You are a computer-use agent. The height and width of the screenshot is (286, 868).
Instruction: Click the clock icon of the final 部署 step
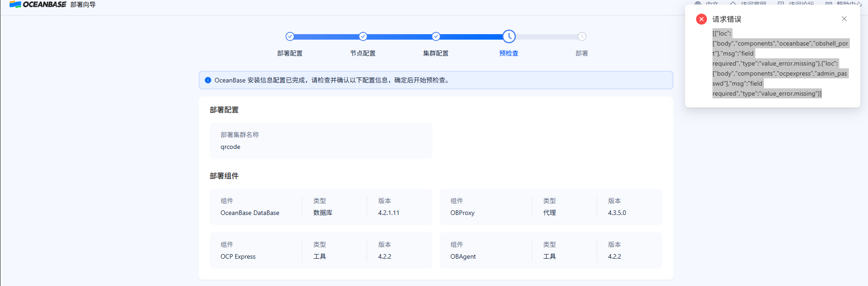(x=582, y=36)
